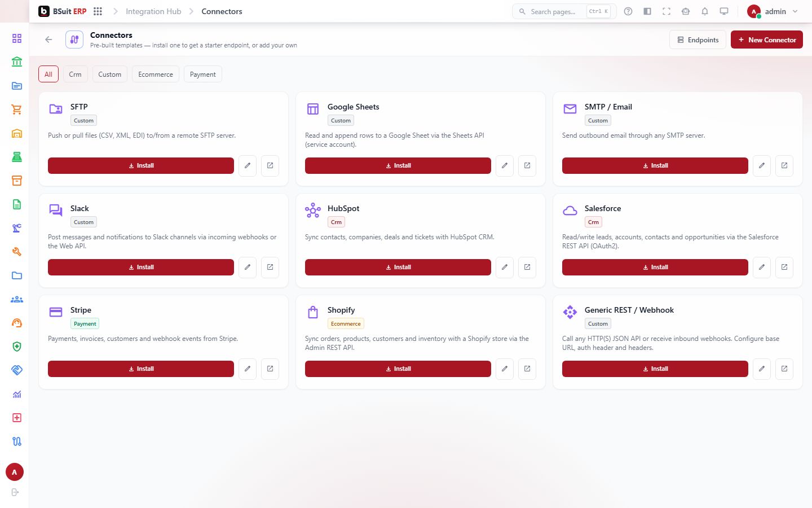Edit the Generic REST / Webhook connector
The width and height of the screenshot is (812, 508).
point(762,369)
